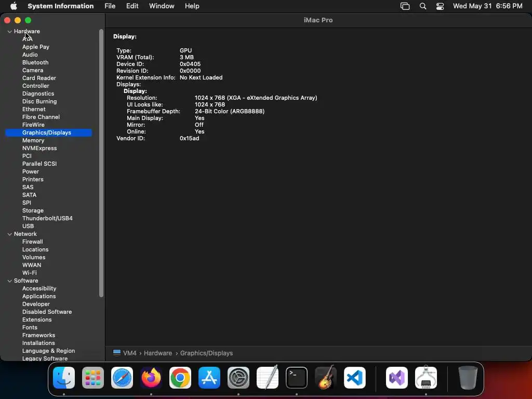
Task: Select Apple Pay in sidebar
Action: pyautogui.click(x=36, y=47)
